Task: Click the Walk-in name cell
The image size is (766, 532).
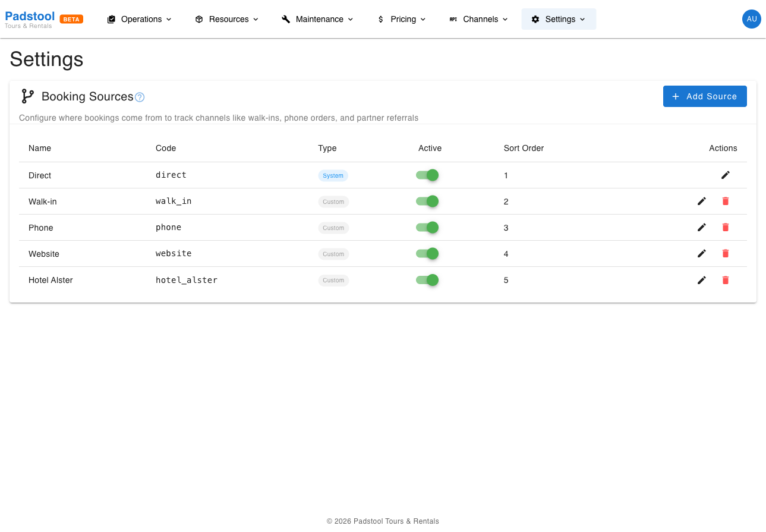Action: point(43,202)
